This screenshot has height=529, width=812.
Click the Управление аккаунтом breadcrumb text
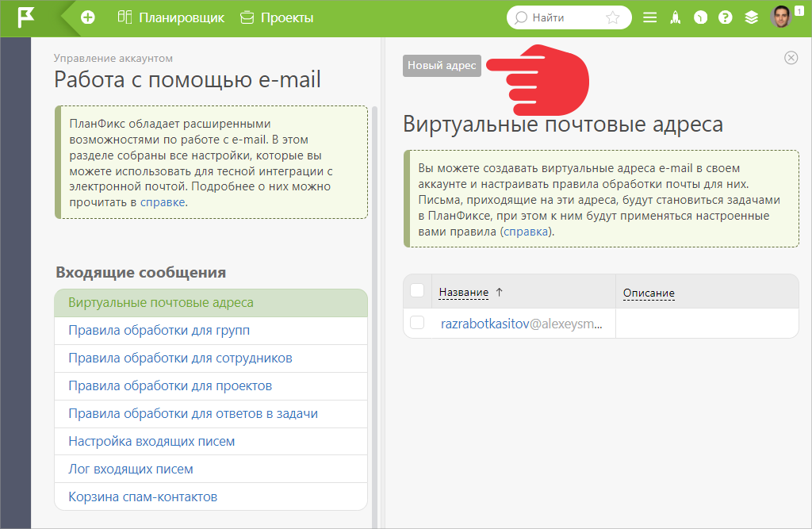(113, 59)
